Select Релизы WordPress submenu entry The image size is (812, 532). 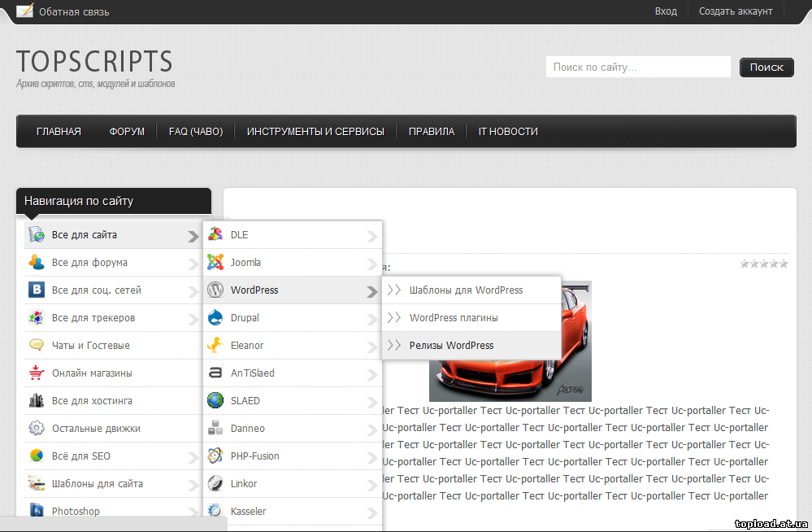pyautogui.click(x=471, y=346)
